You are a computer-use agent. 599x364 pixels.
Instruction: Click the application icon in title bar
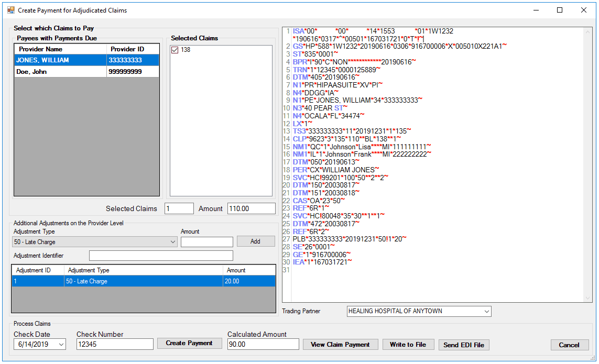coord(10,10)
